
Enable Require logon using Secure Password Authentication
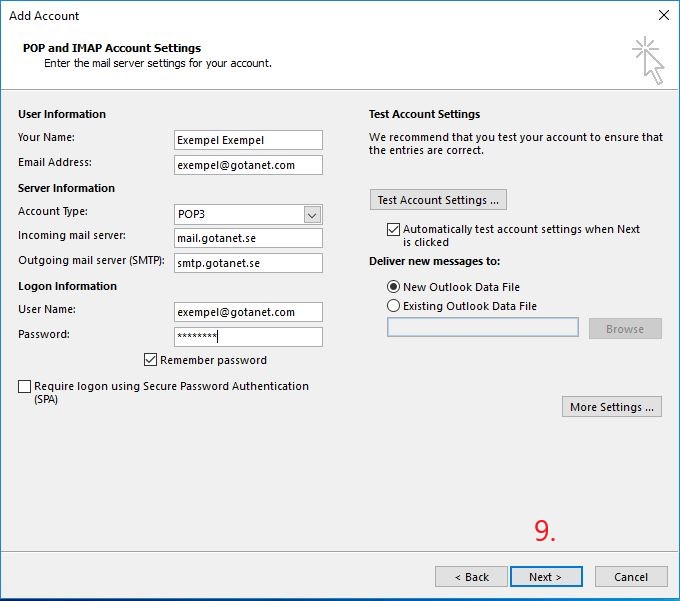point(25,386)
